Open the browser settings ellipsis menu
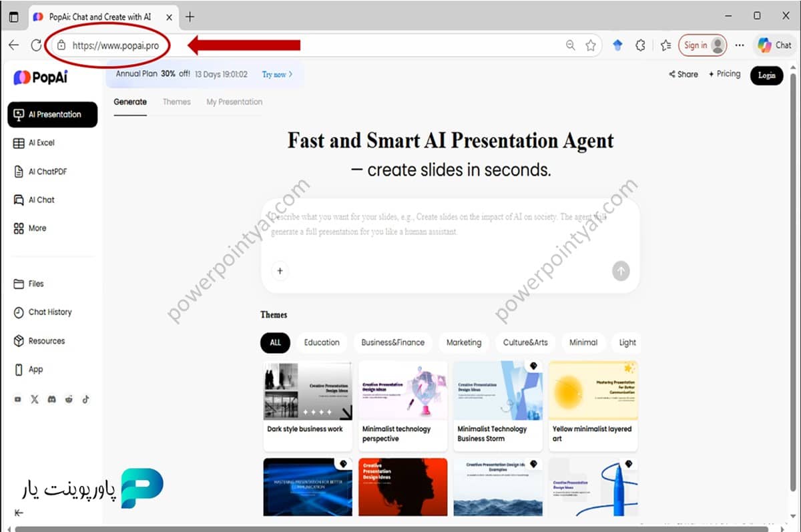Image resolution: width=801 pixels, height=532 pixels. tap(740, 45)
